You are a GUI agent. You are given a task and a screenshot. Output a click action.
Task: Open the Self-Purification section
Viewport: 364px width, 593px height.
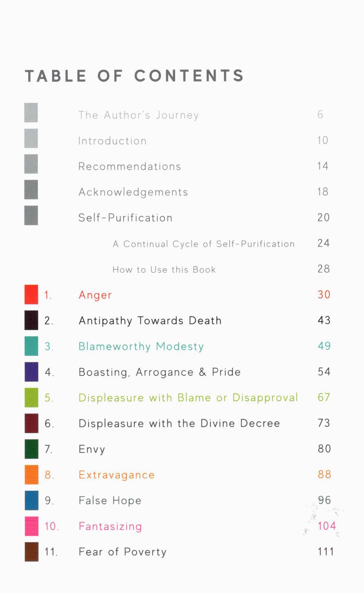[x=125, y=218]
